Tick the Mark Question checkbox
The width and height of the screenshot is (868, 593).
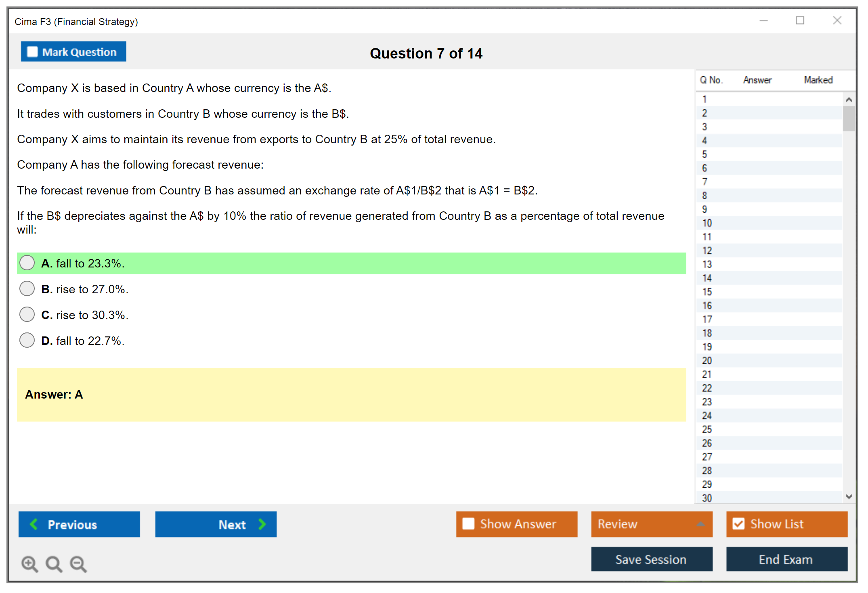[32, 52]
